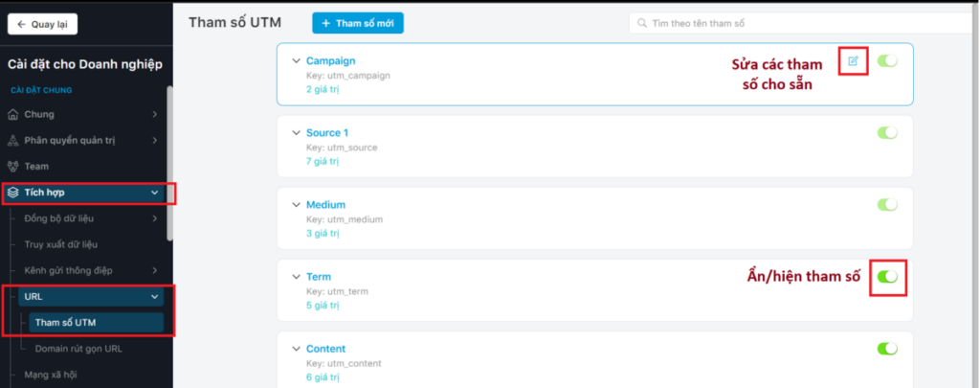Collapse the URL section in sidebar

click(155, 297)
